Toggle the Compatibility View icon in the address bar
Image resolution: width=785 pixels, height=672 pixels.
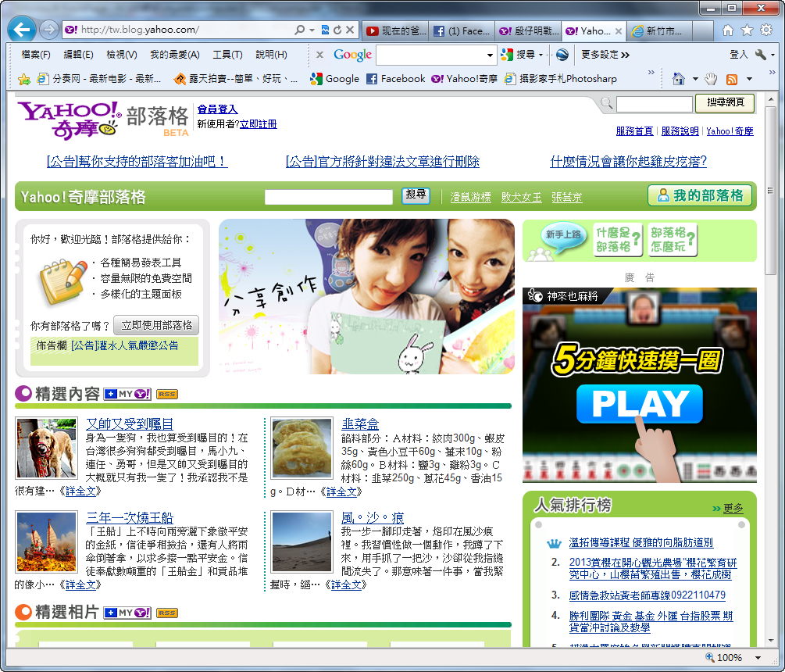326,30
